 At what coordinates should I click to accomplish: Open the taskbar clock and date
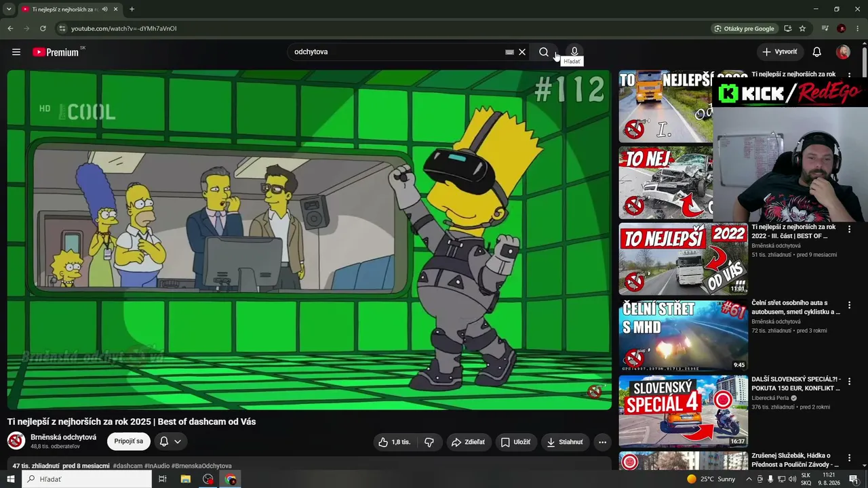pyautogui.click(x=829, y=479)
